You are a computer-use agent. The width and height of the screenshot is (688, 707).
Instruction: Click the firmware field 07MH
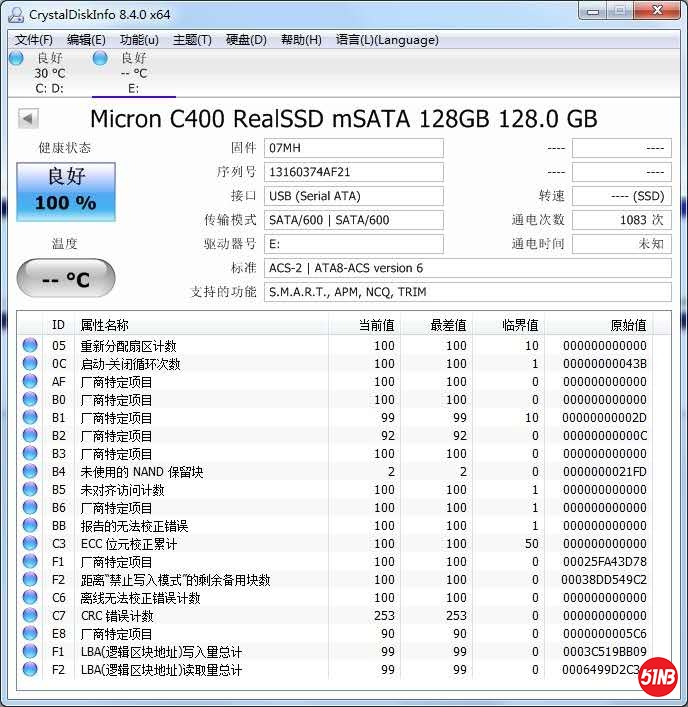point(353,148)
